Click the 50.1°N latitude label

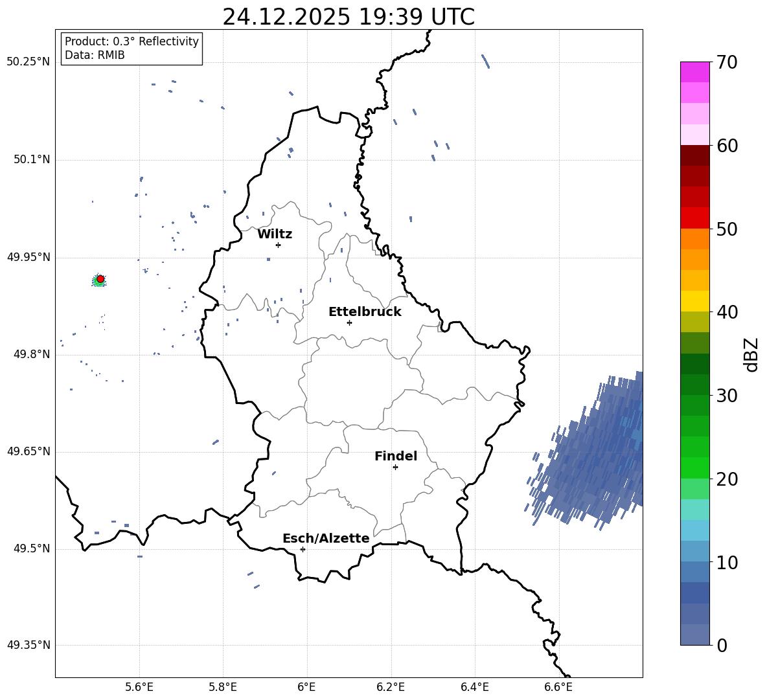[x=32, y=160]
